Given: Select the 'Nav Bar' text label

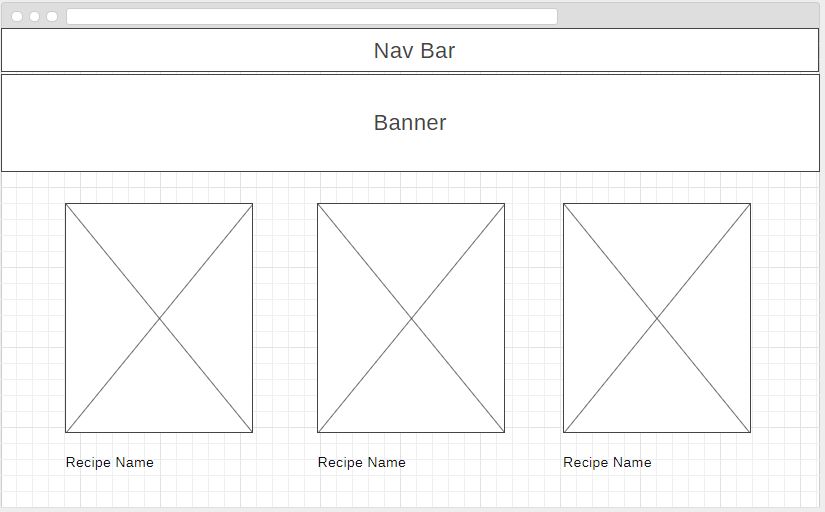Looking at the screenshot, I should click(414, 51).
